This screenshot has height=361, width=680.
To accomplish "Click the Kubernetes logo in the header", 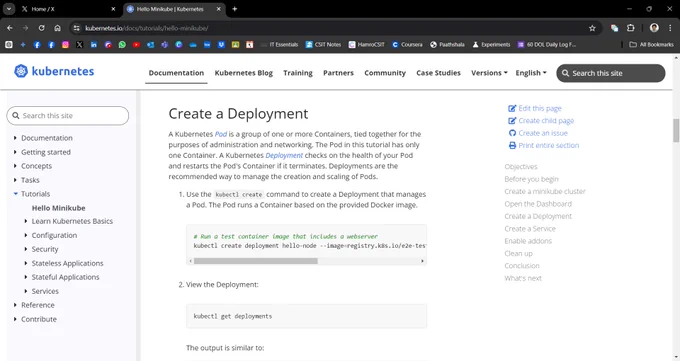I will click(x=54, y=71).
